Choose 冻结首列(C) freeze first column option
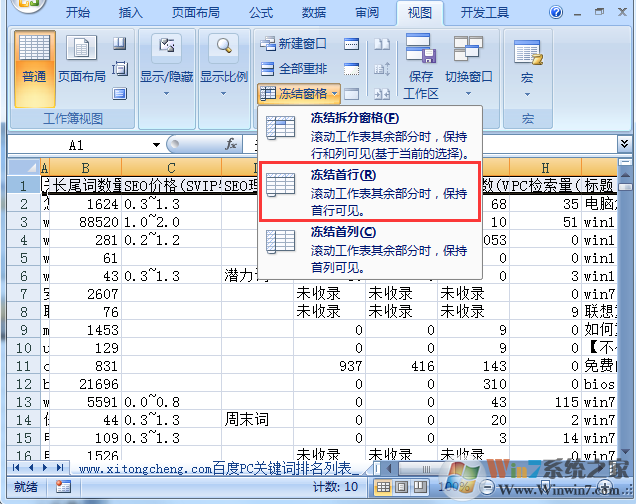The width and height of the screenshot is (636, 504). click(370, 249)
